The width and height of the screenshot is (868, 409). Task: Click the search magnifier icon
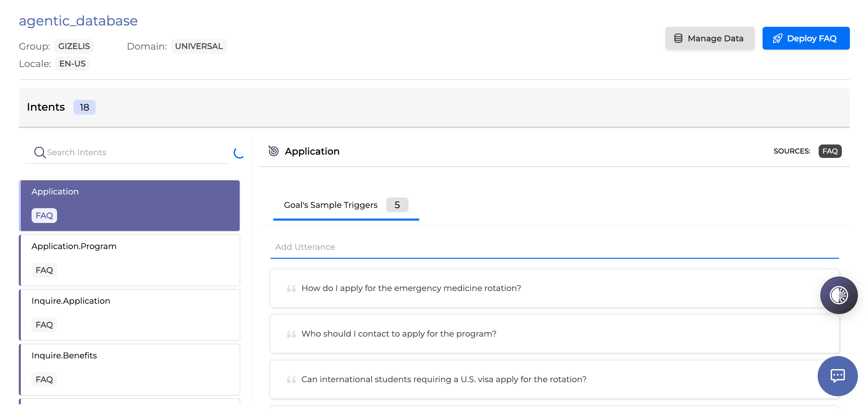point(39,152)
